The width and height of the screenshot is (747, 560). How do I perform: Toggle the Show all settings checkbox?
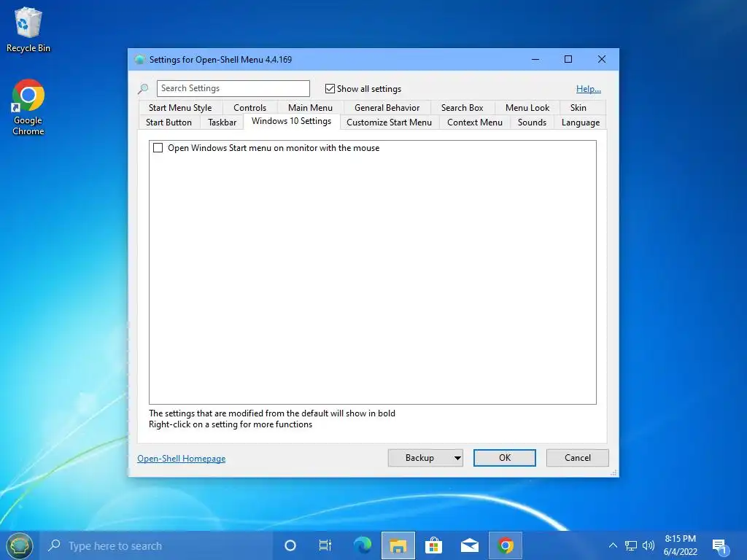point(330,88)
